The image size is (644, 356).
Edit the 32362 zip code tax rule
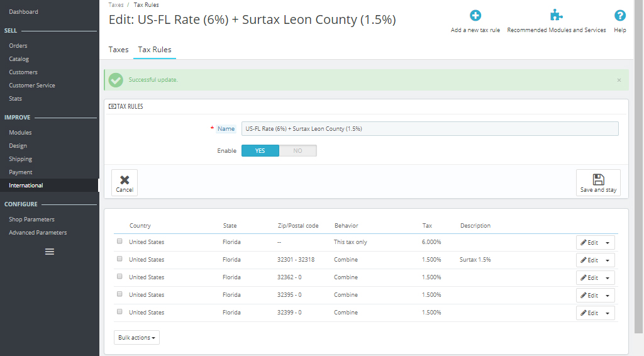(x=589, y=278)
